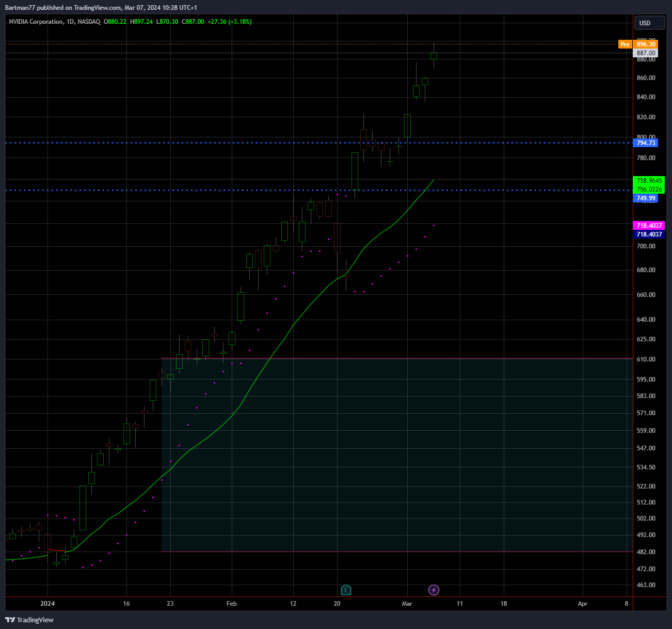The height and width of the screenshot is (629, 672).
Task: Click the green 756.0226 indicator value tag
Action: [x=649, y=190]
